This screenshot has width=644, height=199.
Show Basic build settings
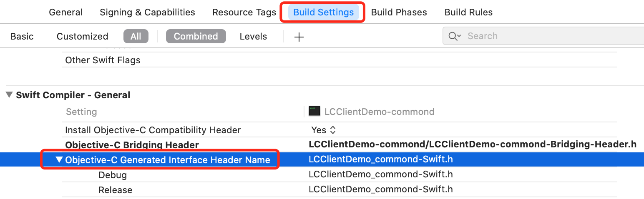[x=22, y=36]
